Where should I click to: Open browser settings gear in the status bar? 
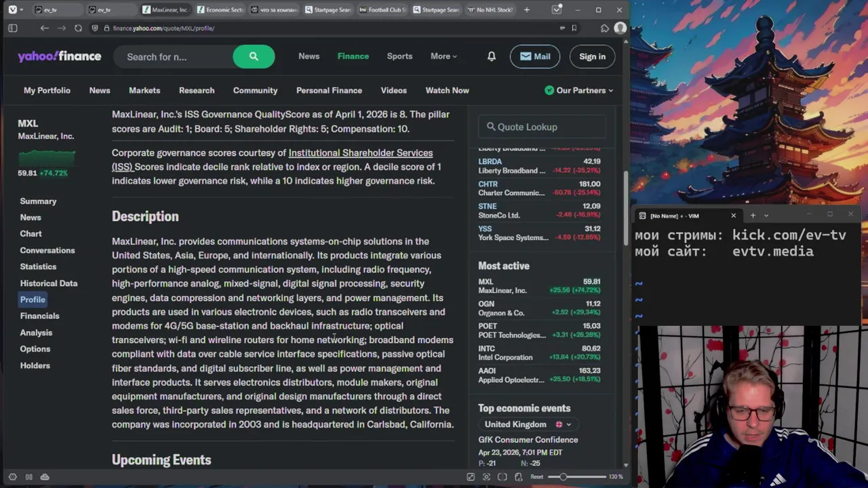pyautogui.click(x=12, y=477)
